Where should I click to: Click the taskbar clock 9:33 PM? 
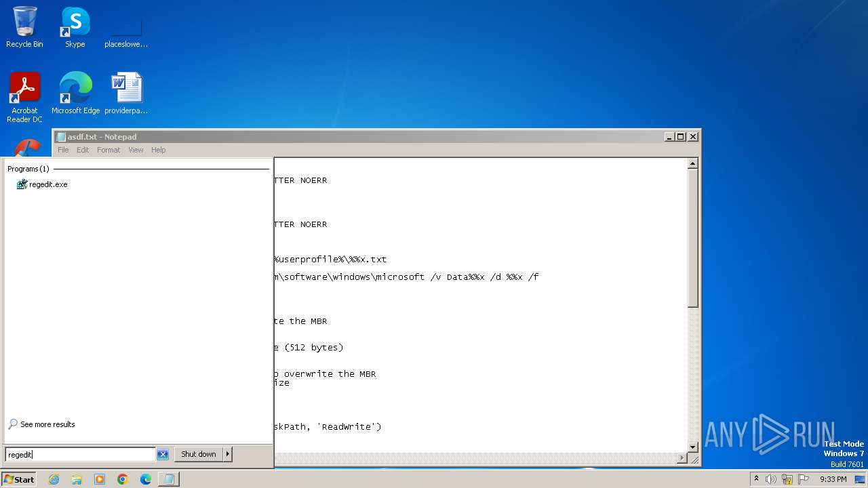(x=833, y=479)
